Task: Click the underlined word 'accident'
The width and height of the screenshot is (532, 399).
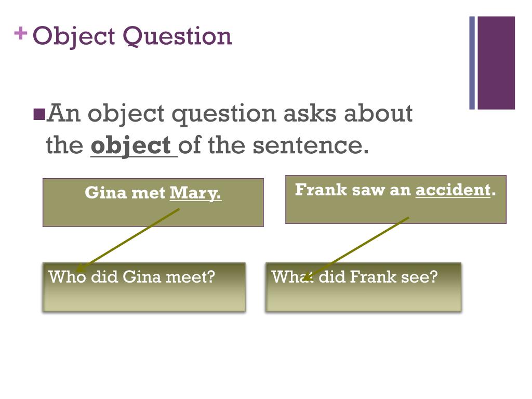Action: coord(453,190)
